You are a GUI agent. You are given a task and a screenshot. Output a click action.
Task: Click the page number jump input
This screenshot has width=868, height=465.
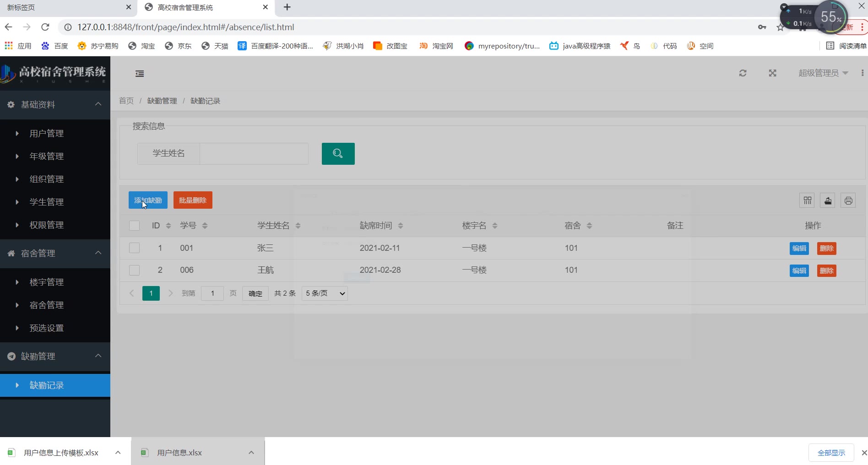click(212, 293)
